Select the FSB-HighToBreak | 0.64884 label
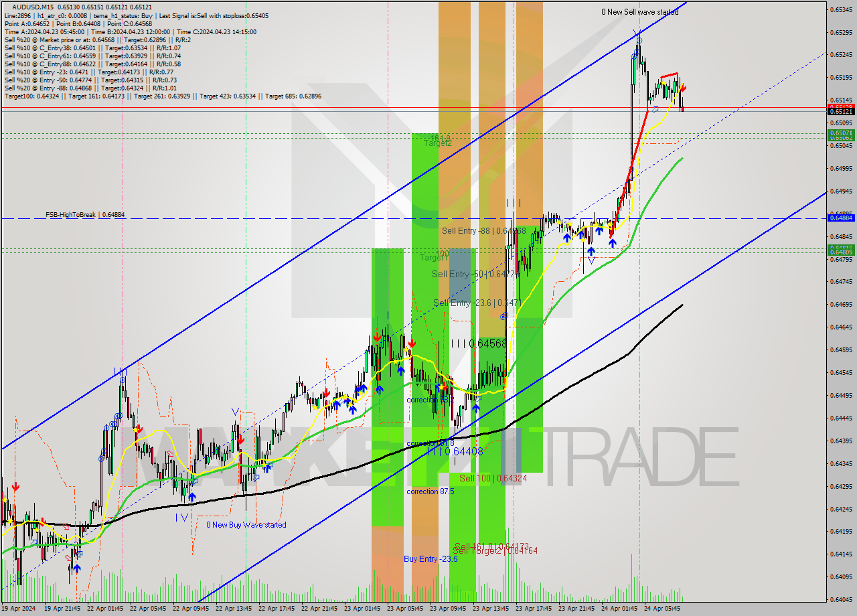This screenshot has height=616, width=857. click(85, 215)
